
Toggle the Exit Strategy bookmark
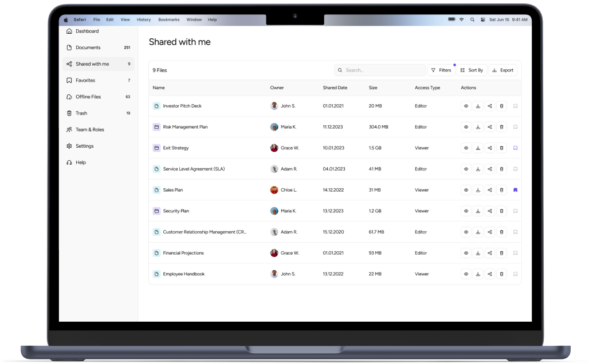(516, 148)
